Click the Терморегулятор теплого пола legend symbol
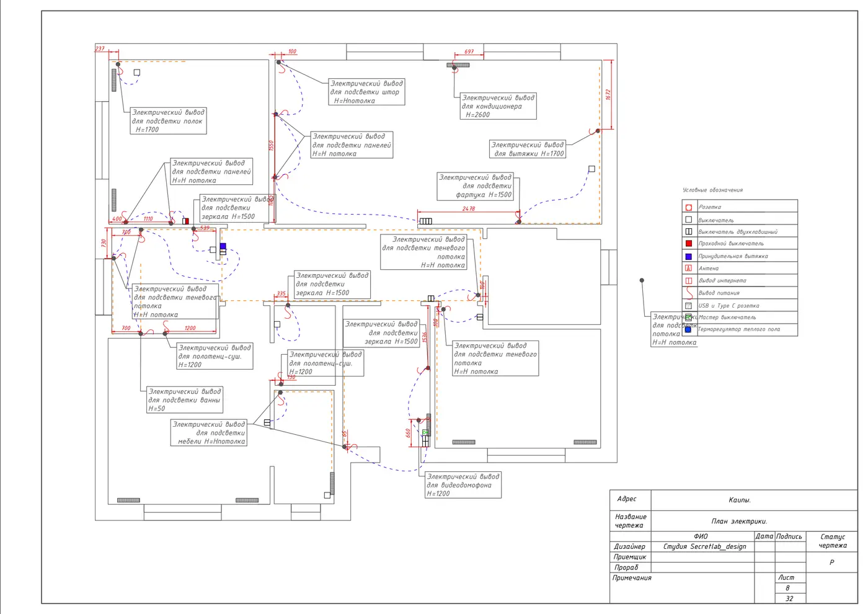Viewport: 868px width, 614px height. (688, 329)
